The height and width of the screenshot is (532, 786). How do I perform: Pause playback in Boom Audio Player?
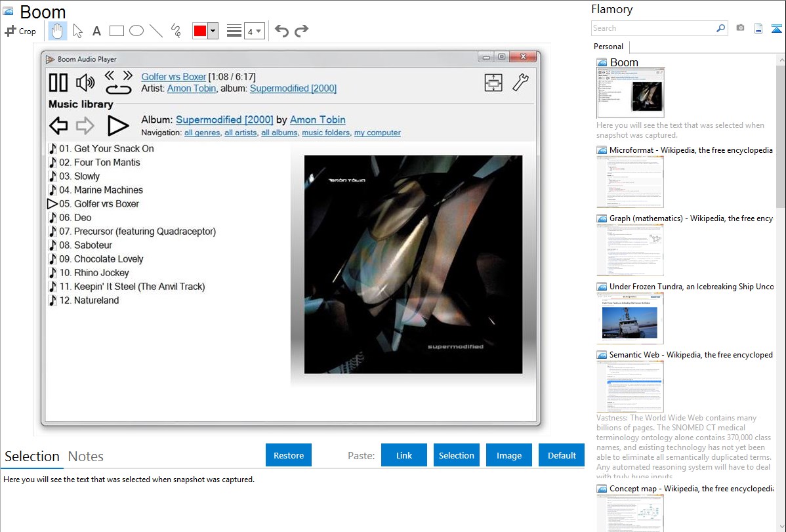[x=58, y=82]
